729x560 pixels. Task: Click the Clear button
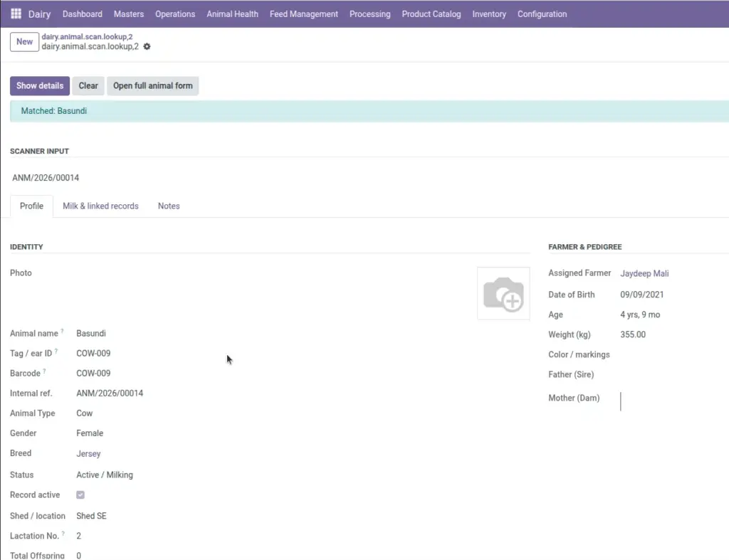coord(88,86)
